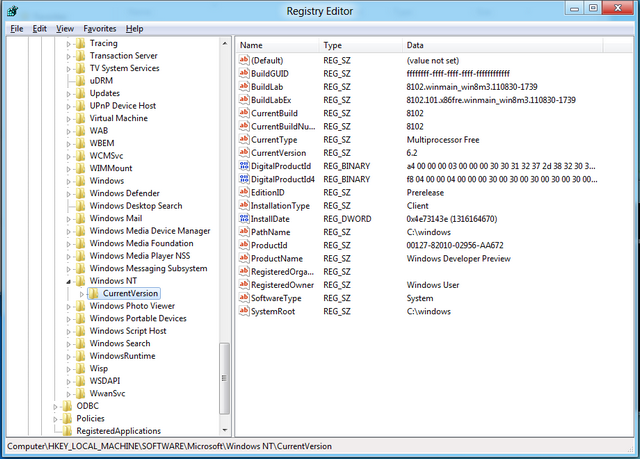The image size is (640, 459).
Task: Select the Windows Desktop Search key
Action: click(136, 206)
